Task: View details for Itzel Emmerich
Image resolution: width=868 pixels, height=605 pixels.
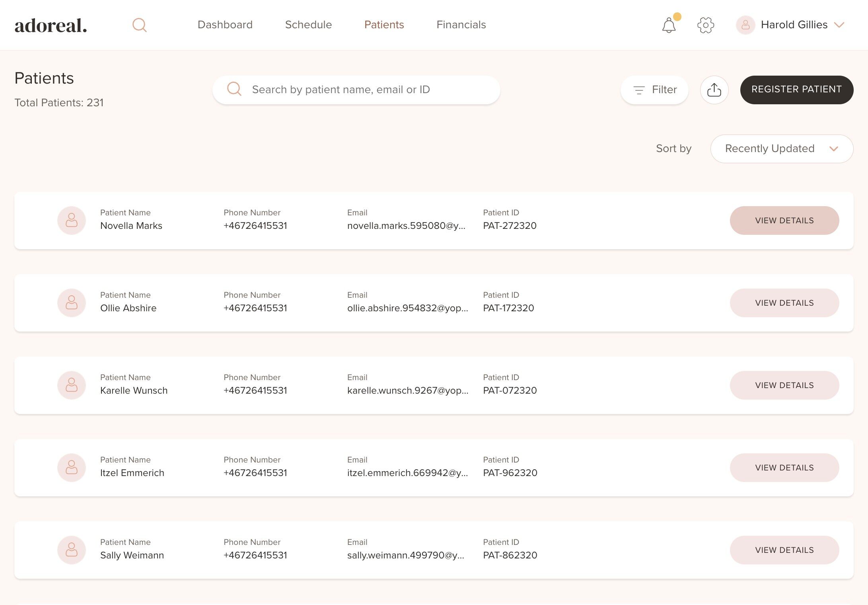Action: [x=784, y=468]
